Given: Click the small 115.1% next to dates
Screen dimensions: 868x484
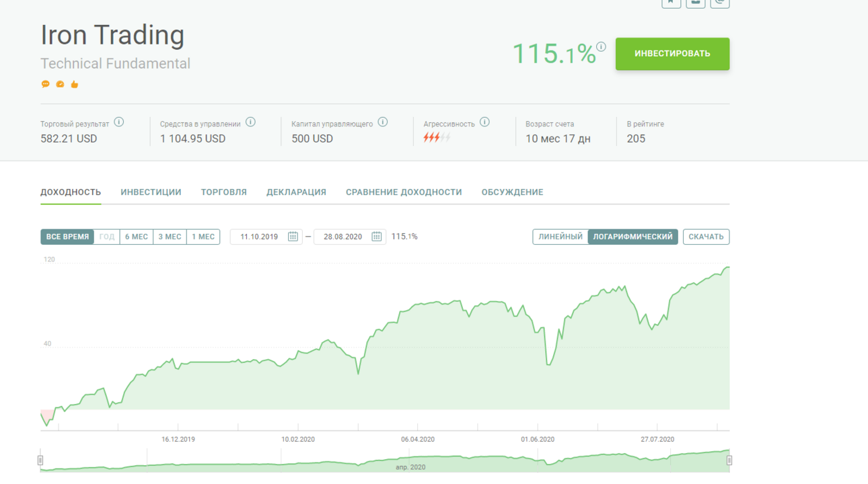Looking at the screenshot, I should 404,237.
